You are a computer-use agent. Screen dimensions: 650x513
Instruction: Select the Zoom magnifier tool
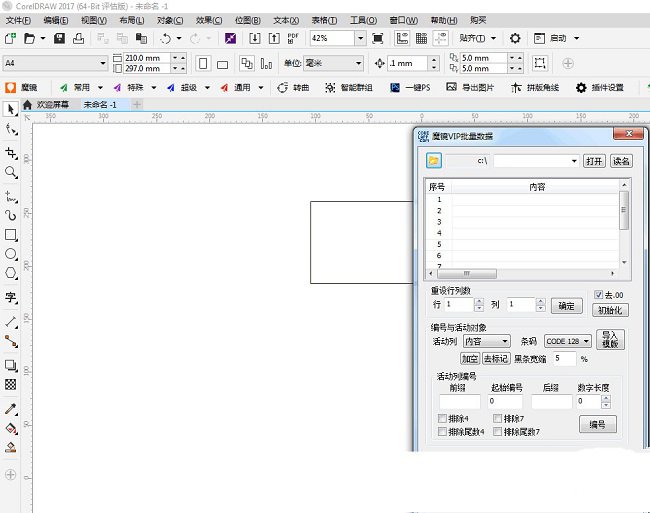click(x=11, y=172)
